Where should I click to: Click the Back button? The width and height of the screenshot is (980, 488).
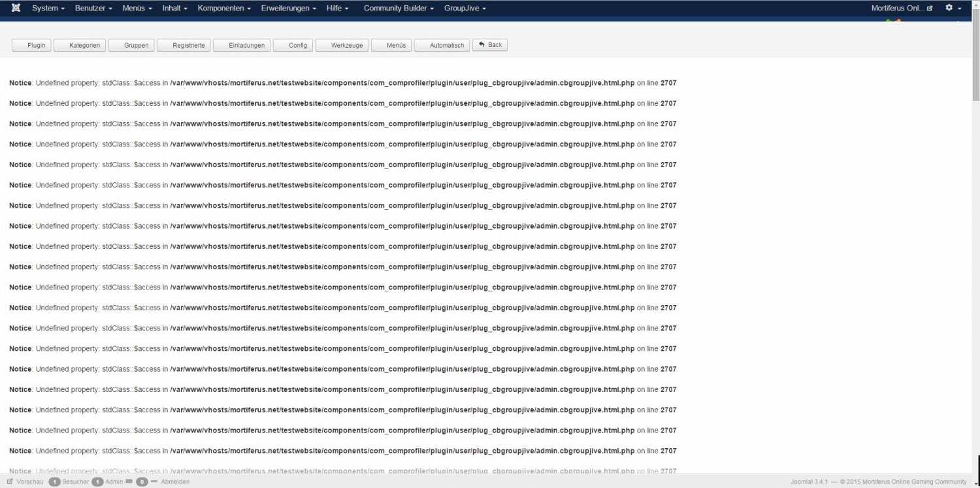click(x=490, y=45)
